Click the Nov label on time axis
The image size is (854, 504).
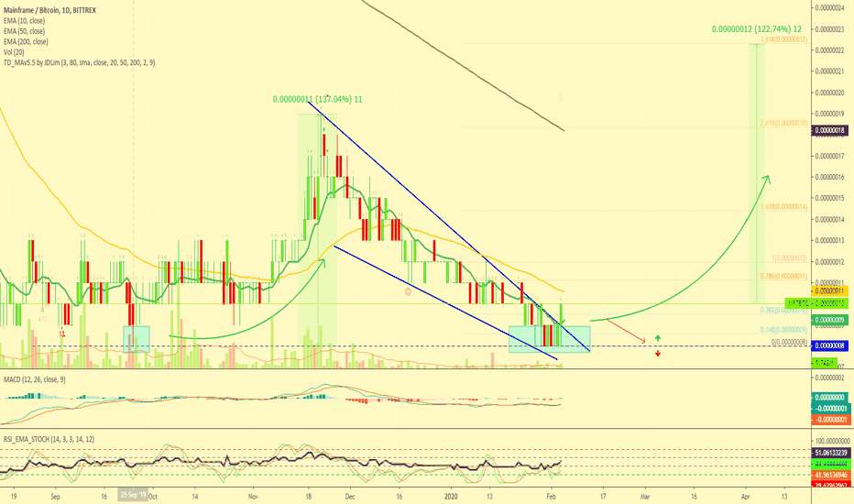[x=253, y=497]
